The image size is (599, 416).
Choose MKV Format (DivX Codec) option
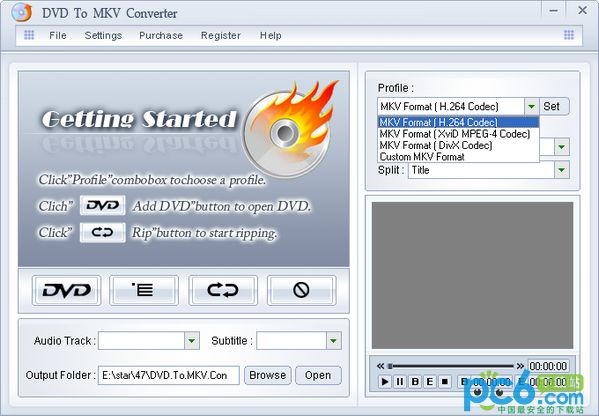pyautogui.click(x=458, y=145)
